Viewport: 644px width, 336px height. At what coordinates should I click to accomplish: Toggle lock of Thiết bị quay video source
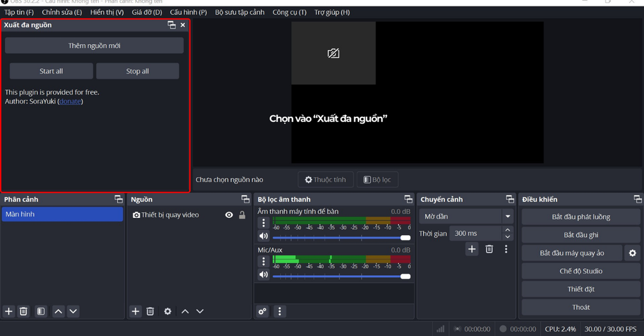242,215
